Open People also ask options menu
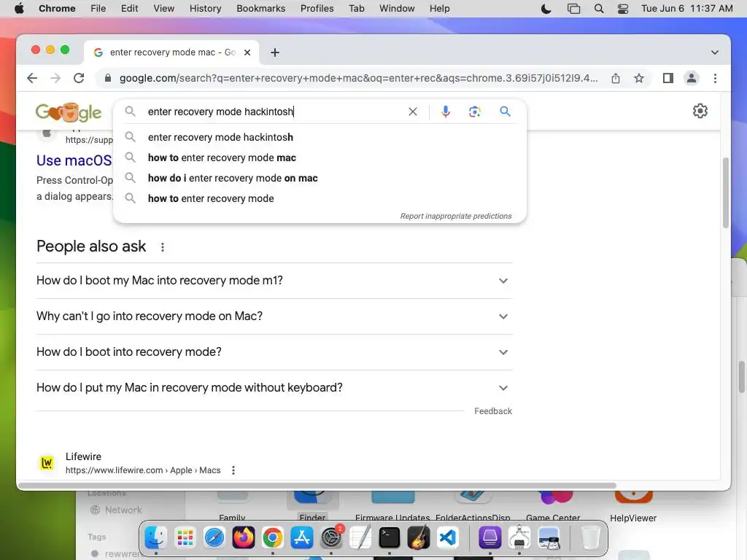747x560 pixels. tap(163, 247)
